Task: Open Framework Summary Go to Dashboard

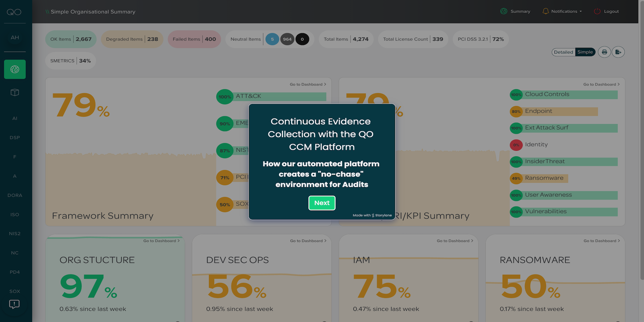Action: [x=307, y=84]
